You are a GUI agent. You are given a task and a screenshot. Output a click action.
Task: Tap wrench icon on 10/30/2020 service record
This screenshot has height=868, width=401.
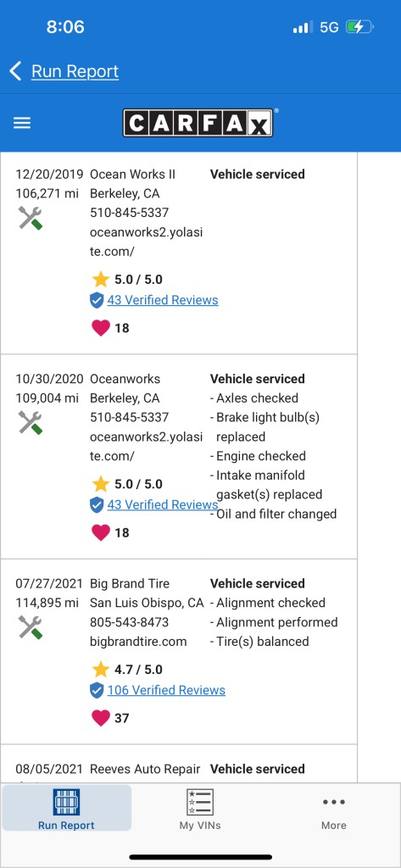coord(31,423)
